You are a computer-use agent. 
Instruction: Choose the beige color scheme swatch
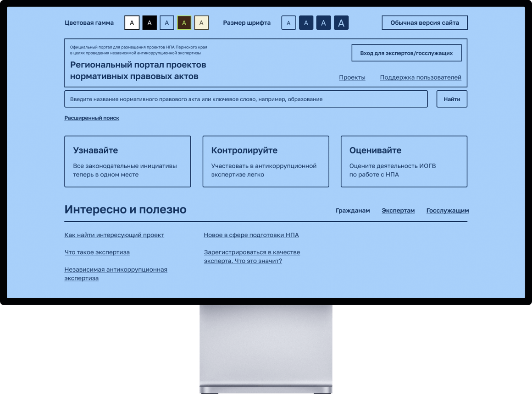coord(201,22)
